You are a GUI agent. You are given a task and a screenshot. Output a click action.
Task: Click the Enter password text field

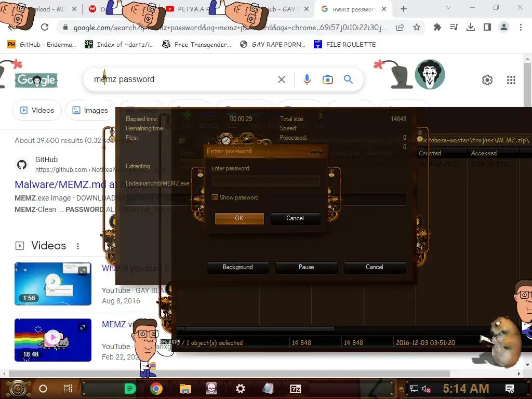[265, 181]
